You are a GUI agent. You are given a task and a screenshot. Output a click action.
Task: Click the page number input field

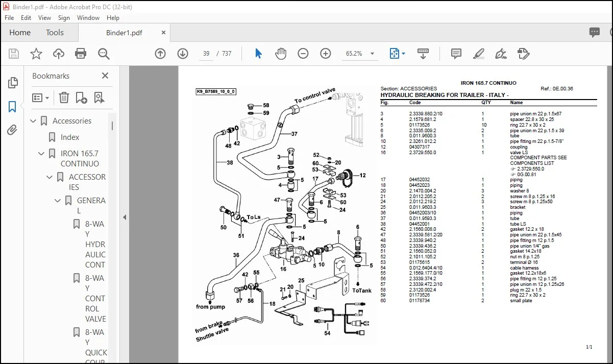[x=206, y=54]
